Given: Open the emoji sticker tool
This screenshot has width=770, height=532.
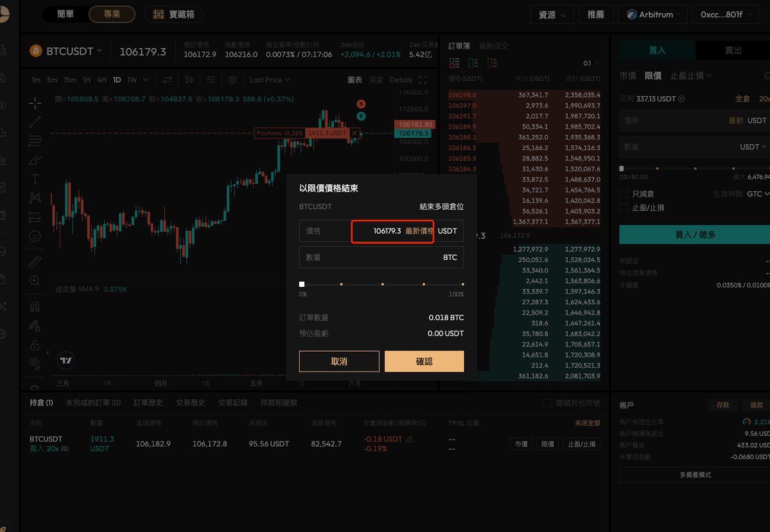Looking at the screenshot, I should click(x=35, y=236).
